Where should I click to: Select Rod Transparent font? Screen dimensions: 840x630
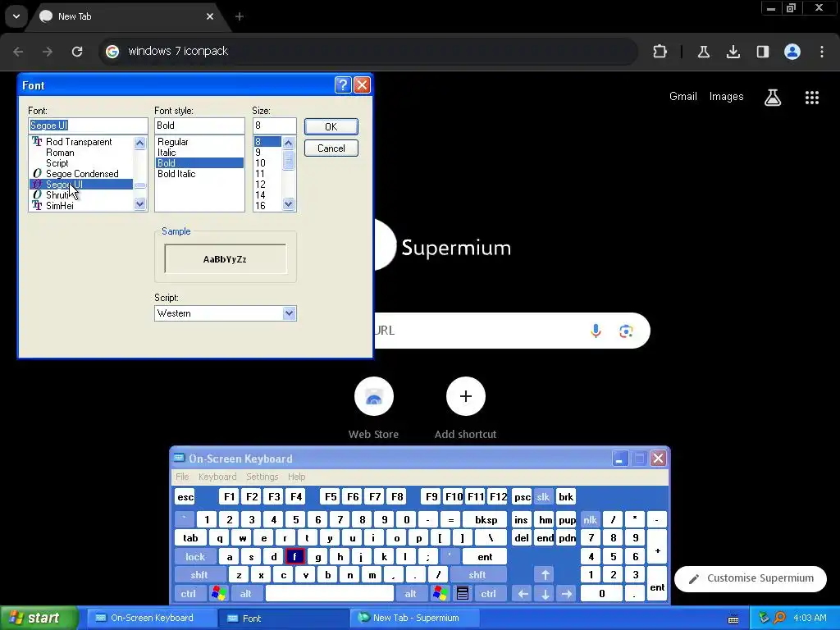(81, 142)
